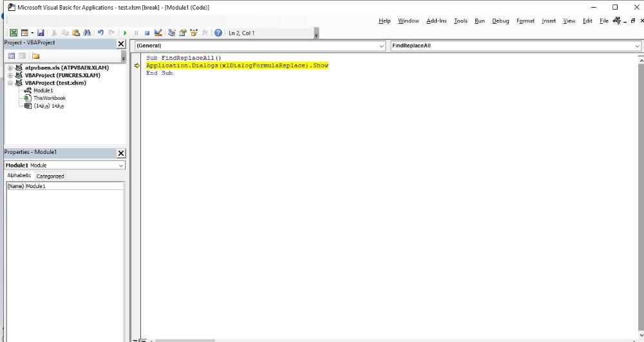Close the Properties - Module1 panel
The image size is (644, 342).
121,153
